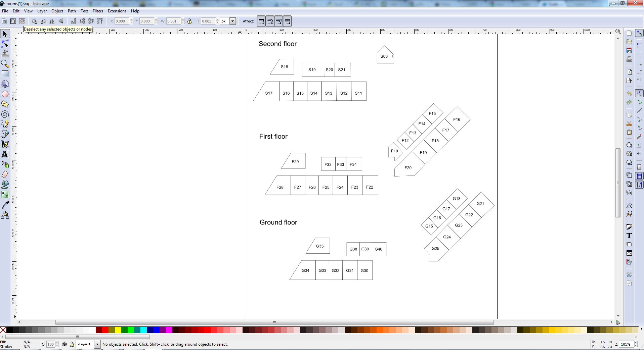The width and height of the screenshot is (644, 350).
Task: Open the Layer 1 dropdown
Action: click(97, 344)
